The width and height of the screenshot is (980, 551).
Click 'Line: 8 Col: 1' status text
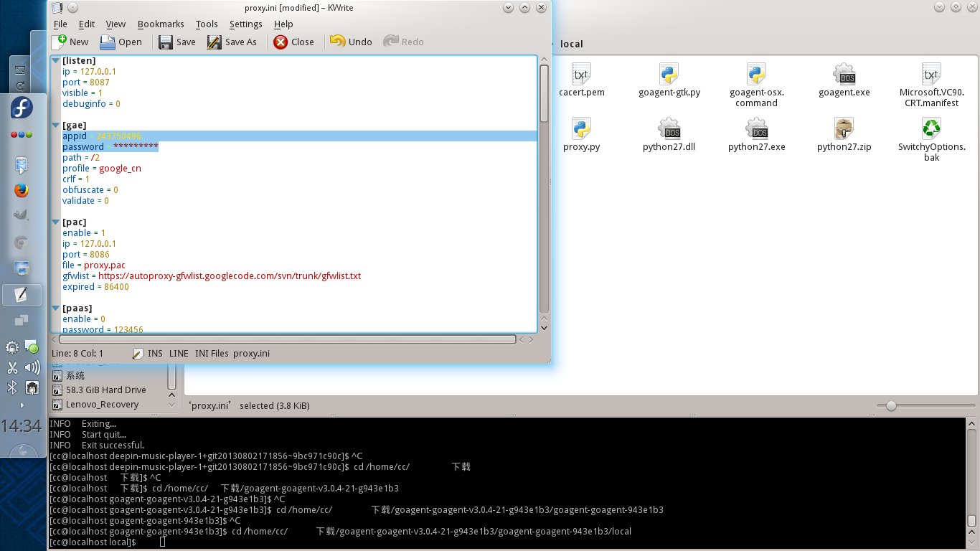[x=77, y=353]
